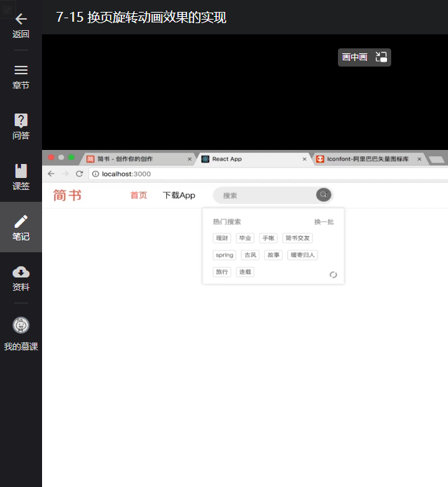Select the 故事 search tag

tap(273, 255)
